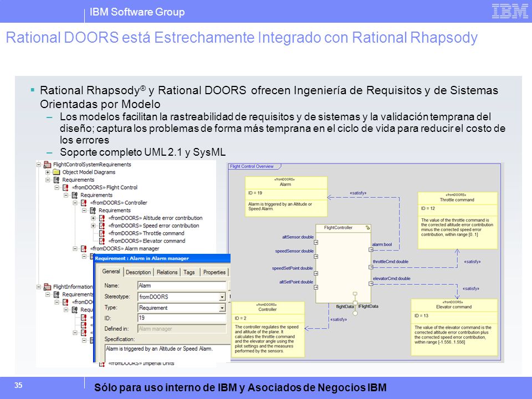
Task: Expand the Object Model Diagrams node
Action: (x=48, y=172)
